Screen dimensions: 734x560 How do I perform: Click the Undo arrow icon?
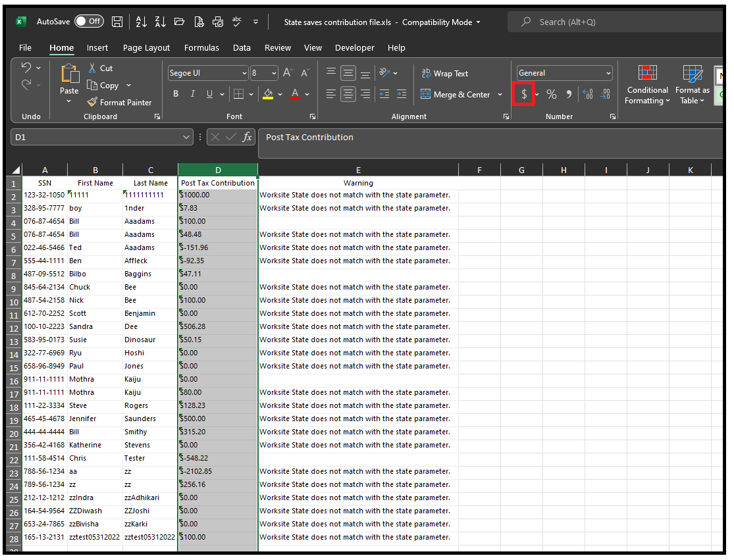pyautogui.click(x=26, y=67)
